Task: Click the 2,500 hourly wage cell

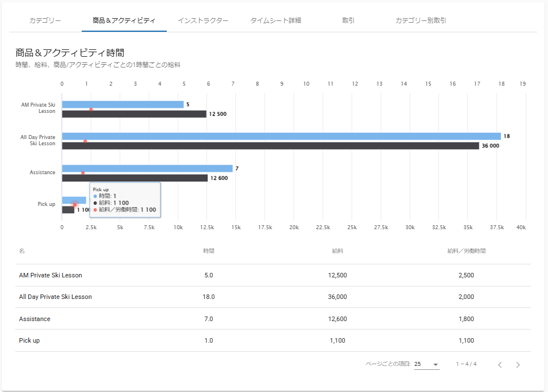Action: (x=466, y=275)
